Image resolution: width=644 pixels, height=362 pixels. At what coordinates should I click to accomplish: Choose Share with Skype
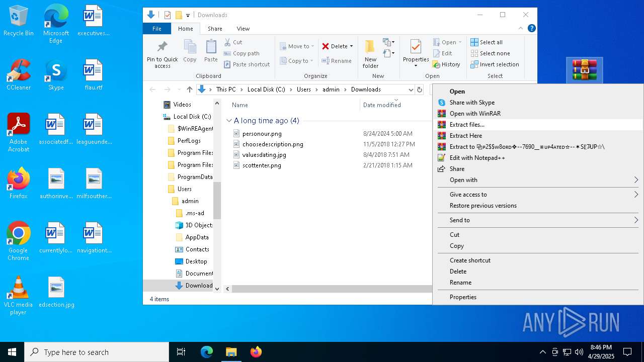538,103
